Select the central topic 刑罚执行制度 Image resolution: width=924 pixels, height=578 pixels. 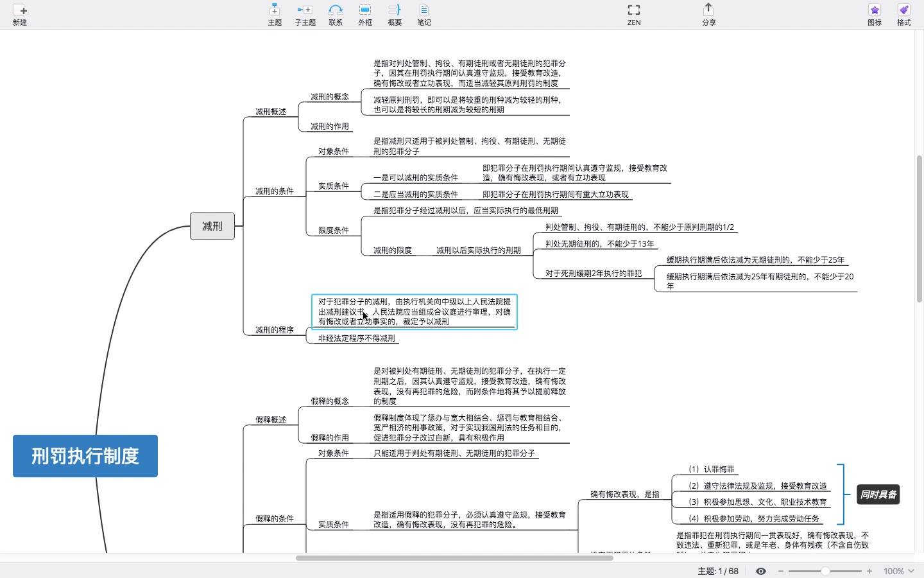pyautogui.click(x=85, y=456)
